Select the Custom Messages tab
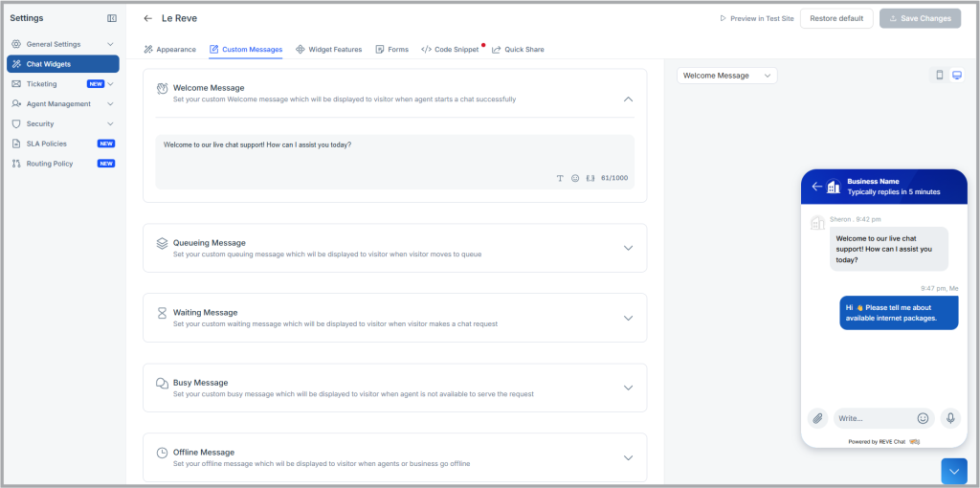Screen dimensions: 980x488 (246, 50)
